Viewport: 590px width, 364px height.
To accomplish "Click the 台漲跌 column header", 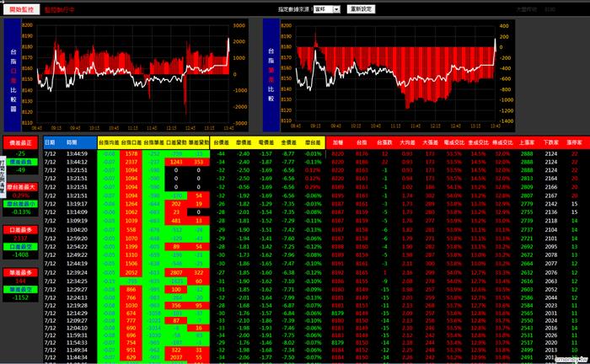I will [384, 142].
